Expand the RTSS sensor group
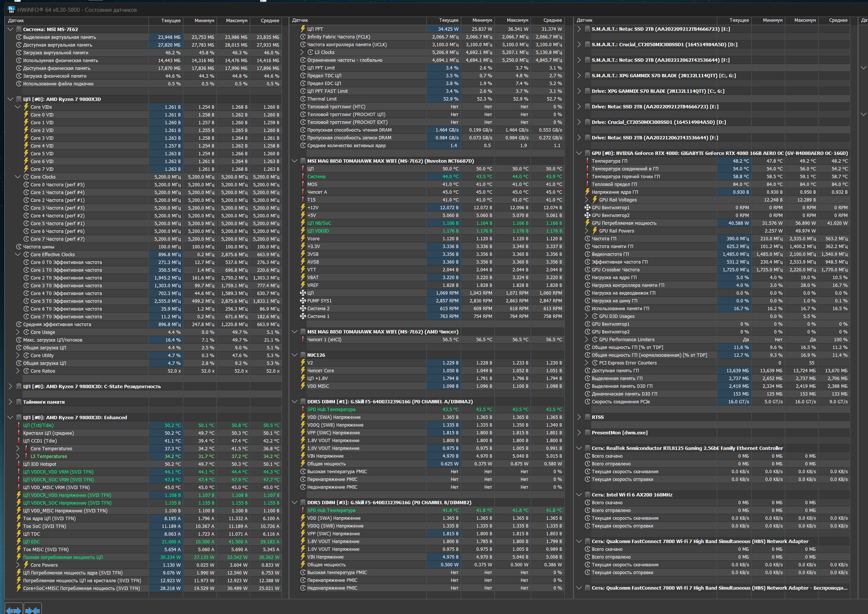 click(x=579, y=417)
